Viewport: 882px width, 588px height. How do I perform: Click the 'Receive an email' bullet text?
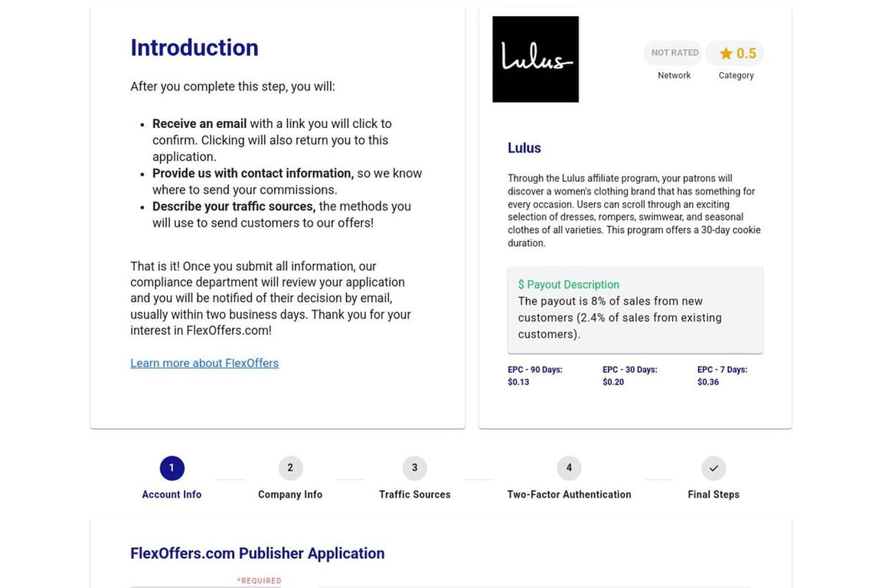click(199, 123)
